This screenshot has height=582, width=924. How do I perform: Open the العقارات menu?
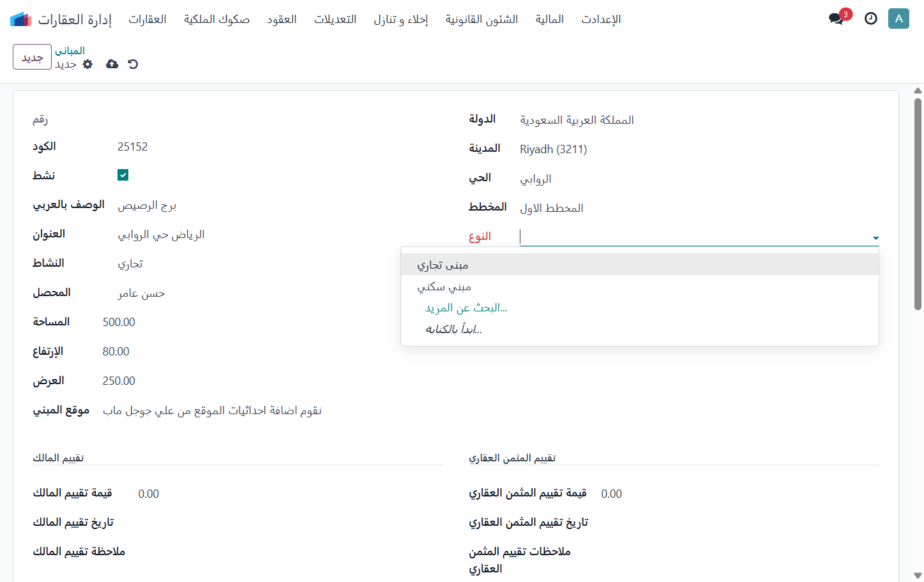(148, 19)
